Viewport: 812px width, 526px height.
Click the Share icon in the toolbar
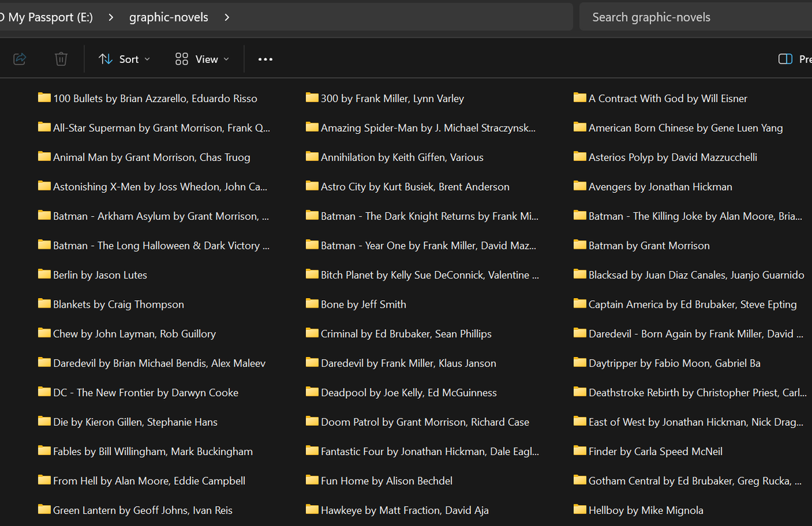coord(20,59)
